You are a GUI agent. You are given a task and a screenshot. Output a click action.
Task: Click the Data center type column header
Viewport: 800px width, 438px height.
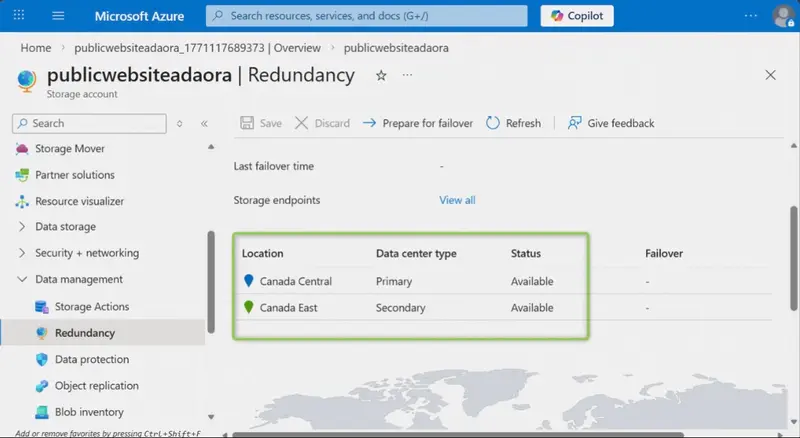click(x=416, y=254)
